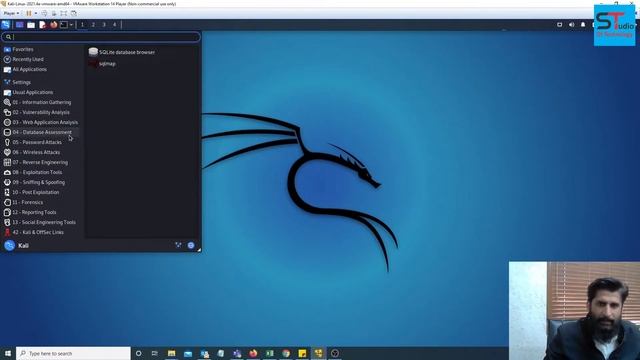Click the VMware Player taskbar icon
The image size is (640, 360).
click(318, 353)
